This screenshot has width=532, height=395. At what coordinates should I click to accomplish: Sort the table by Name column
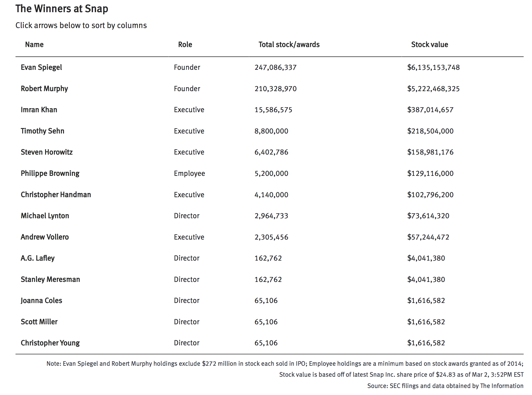click(34, 45)
